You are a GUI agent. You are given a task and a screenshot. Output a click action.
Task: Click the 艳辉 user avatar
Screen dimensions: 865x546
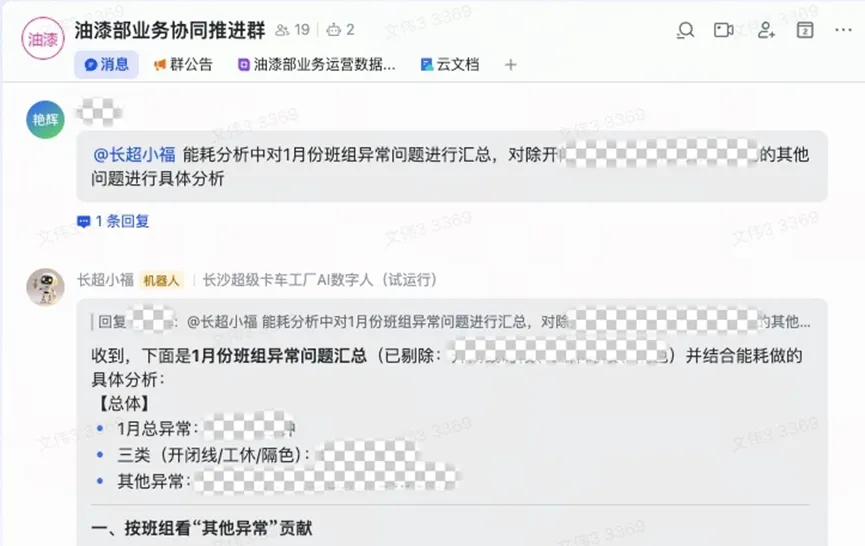coord(45,120)
